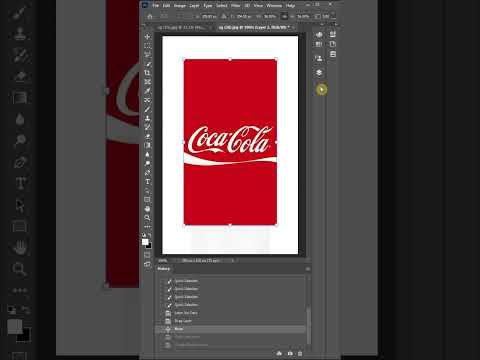The image size is (480, 360).
Task: Select the Eraser tool
Action: (147, 136)
